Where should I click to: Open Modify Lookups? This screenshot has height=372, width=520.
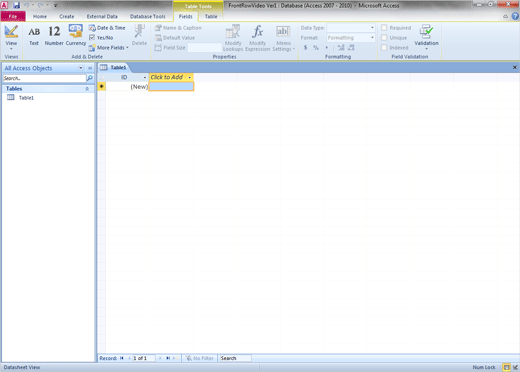click(233, 38)
